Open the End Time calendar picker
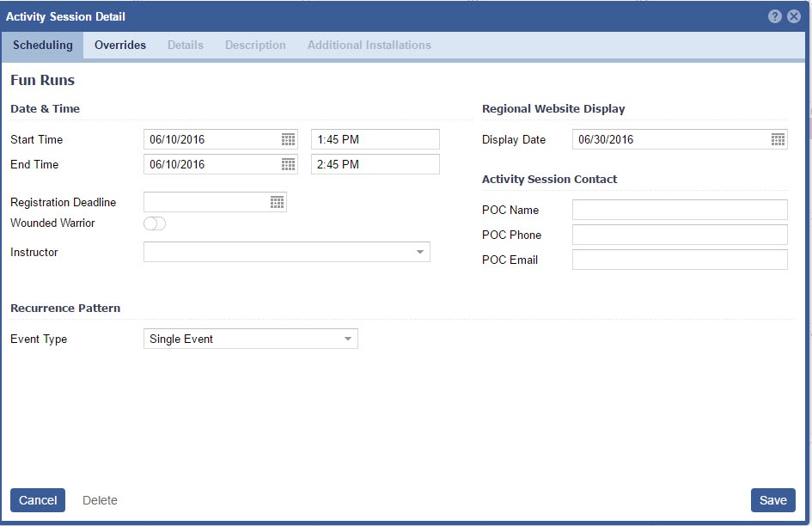 [x=289, y=164]
